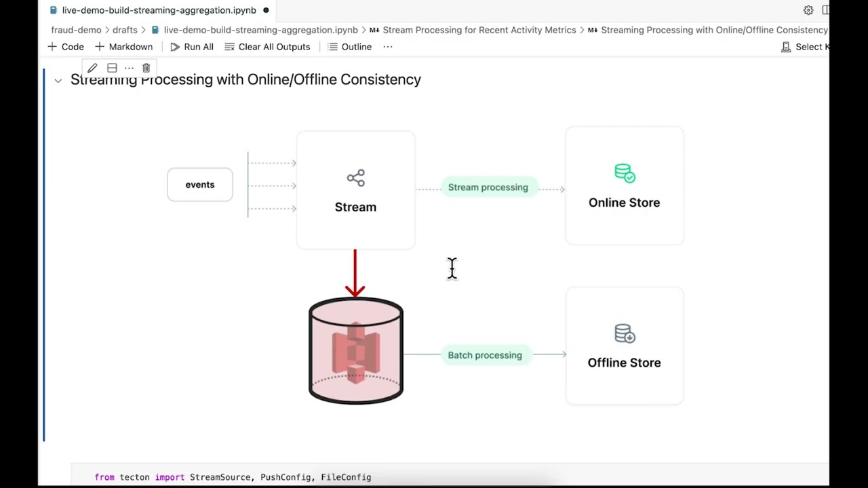
Task: Click the Online Store database icon
Action: click(x=625, y=173)
